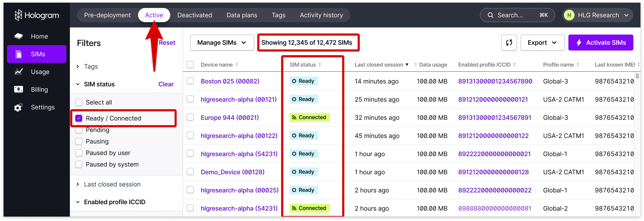This screenshot has width=644, height=221.
Task: Click the '32 minutes ago' session cell
Action: point(377,118)
